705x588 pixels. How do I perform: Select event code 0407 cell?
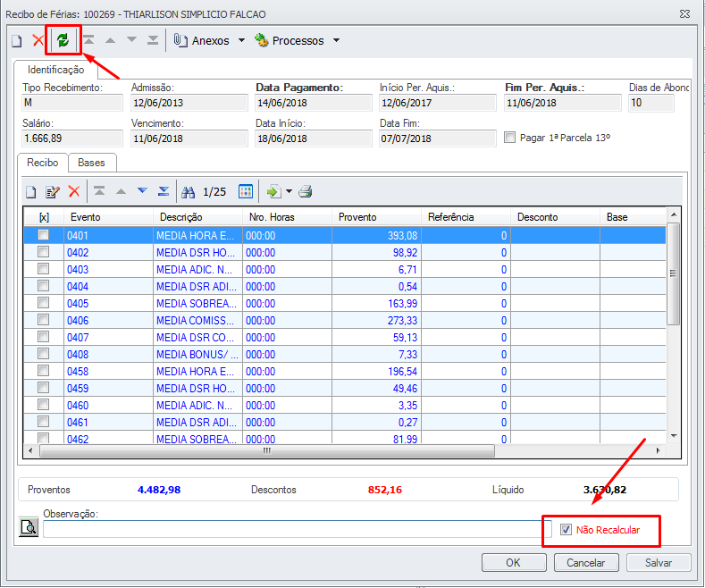pyautogui.click(x=108, y=337)
